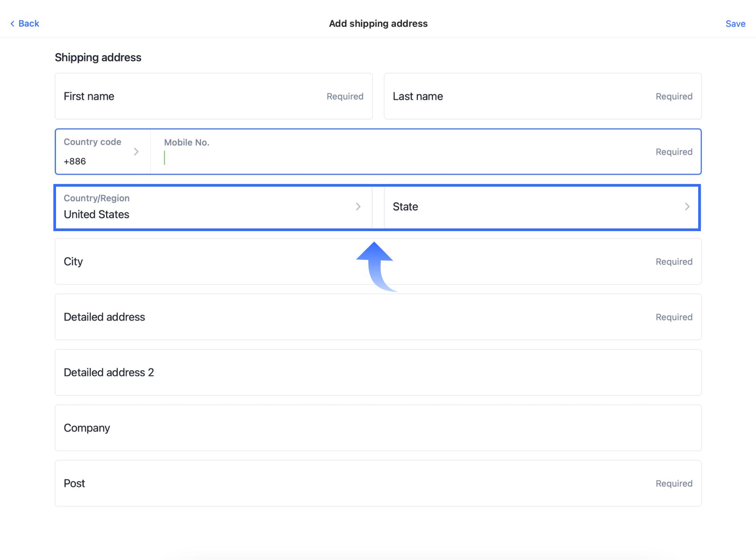Click the blue curved arrow pointer

375,266
